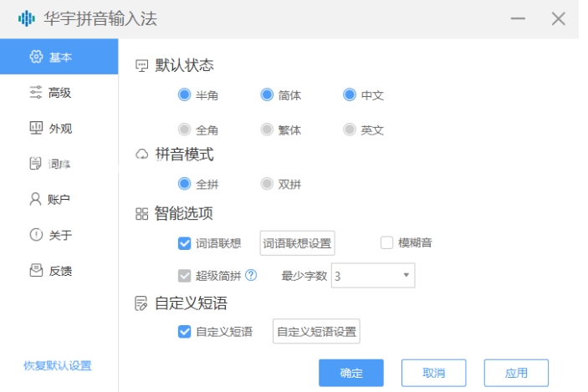Screen dimensions: 588x392
Task: Uncheck the 词语联想 checkbox
Action: [x=184, y=243]
